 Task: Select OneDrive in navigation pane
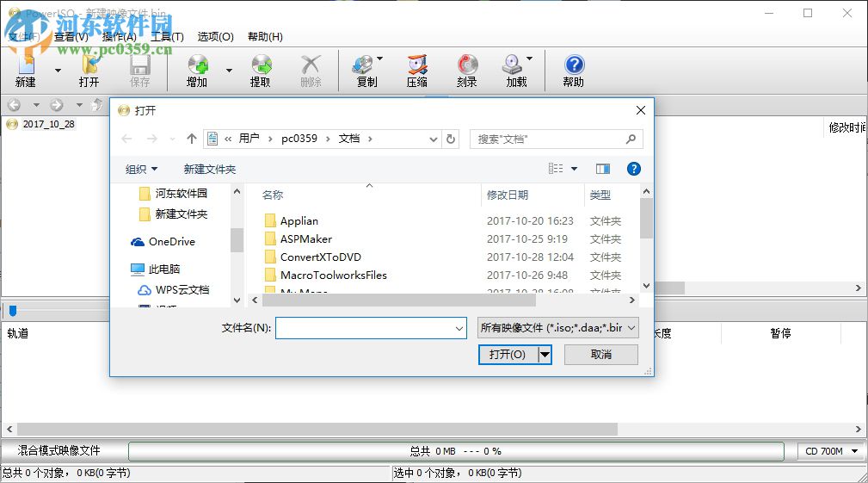[163, 241]
